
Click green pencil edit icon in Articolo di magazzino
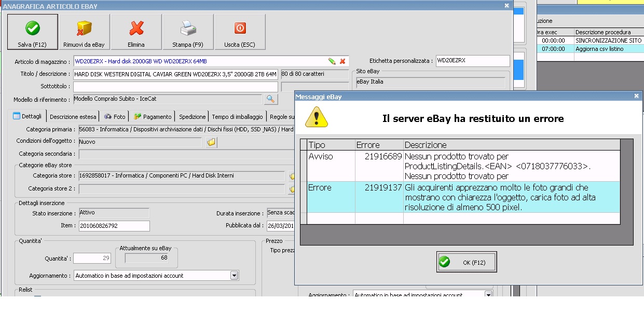(332, 61)
